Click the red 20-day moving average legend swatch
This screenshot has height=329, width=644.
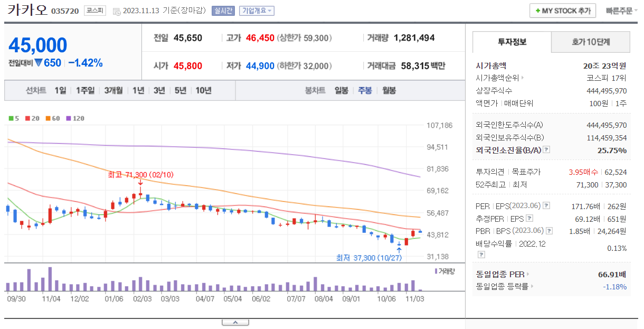tap(27, 118)
